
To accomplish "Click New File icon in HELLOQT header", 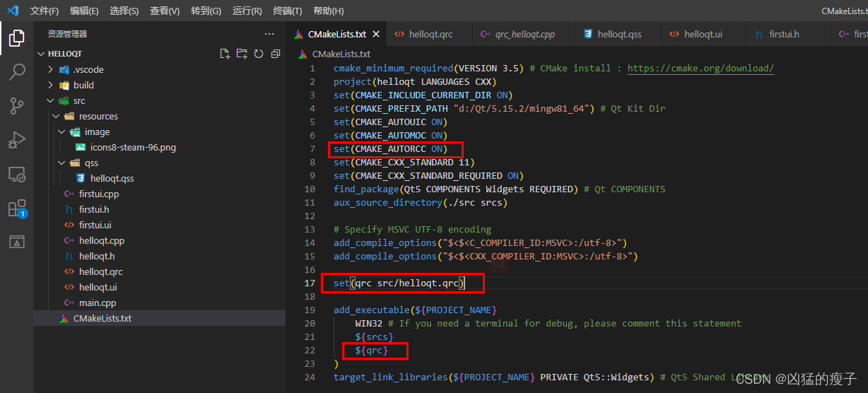I will point(225,54).
